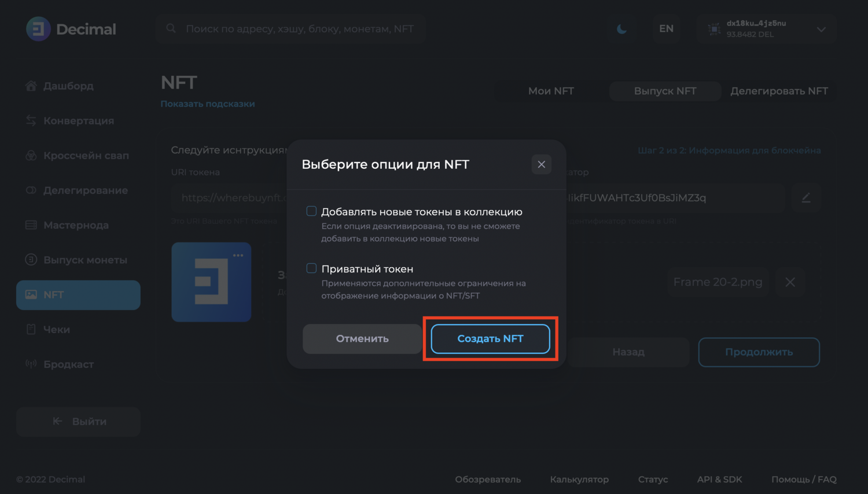The height and width of the screenshot is (494, 868).
Task: Click the 93.8482 DEL balance text
Action: (750, 35)
